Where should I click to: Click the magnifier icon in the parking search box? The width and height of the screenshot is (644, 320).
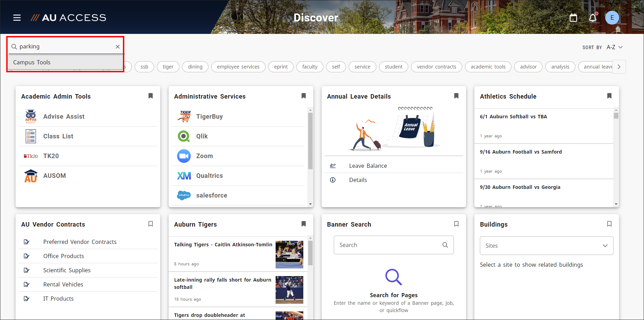tap(14, 47)
